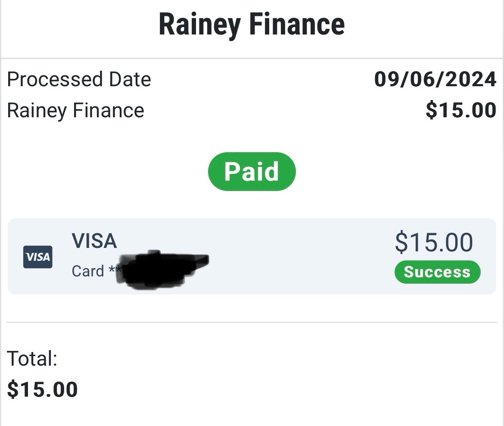Click the divider line below the header title
The image size is (504, 426).
pos(252,58)
